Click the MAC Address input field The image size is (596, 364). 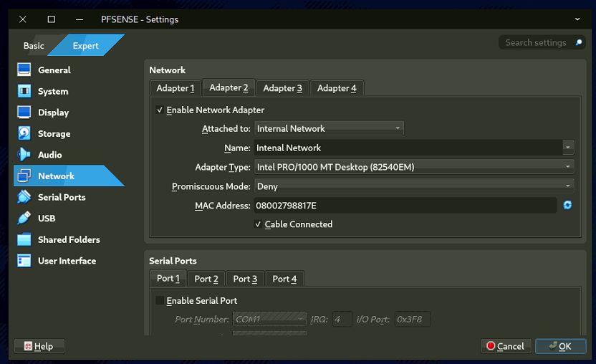[405, 206]
